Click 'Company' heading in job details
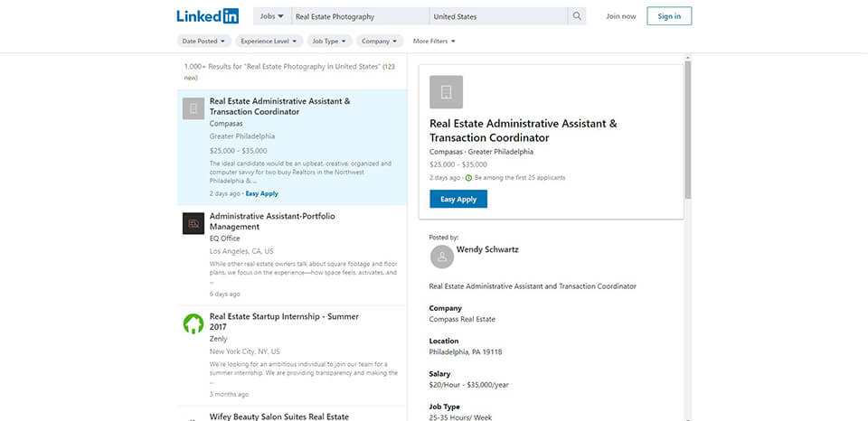 445,308
